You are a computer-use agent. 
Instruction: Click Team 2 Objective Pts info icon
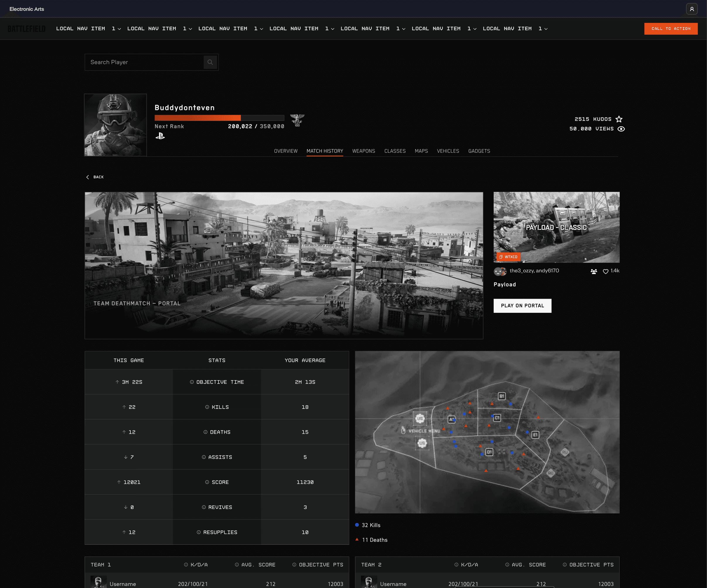[x=565, y=565]
